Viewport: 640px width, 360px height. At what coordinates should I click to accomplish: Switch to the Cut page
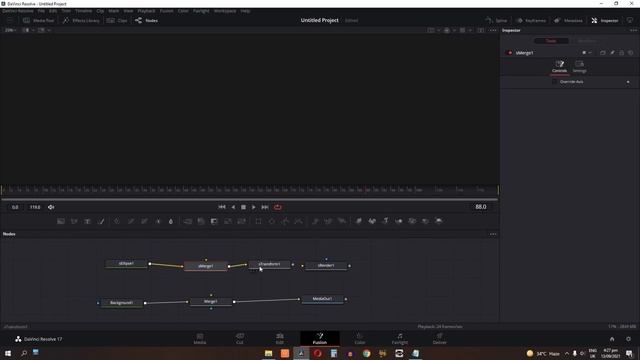point(240,339)
